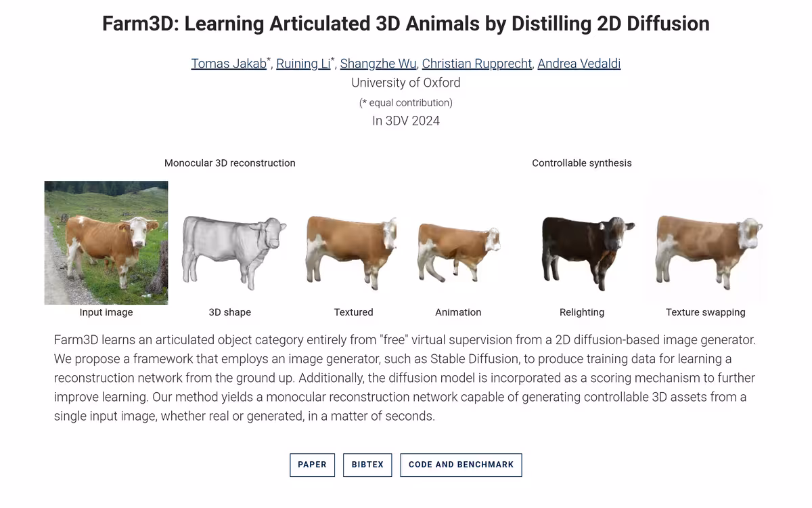
Task: Open Tomas Jakab's author link
Action: (x=229, y=64)
